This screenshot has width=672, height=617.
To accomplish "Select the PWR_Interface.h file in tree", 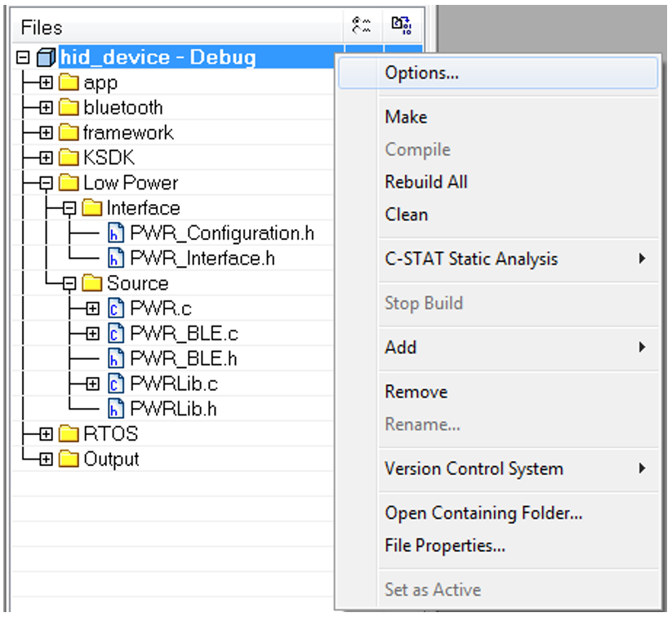I will tap(202, 259).
